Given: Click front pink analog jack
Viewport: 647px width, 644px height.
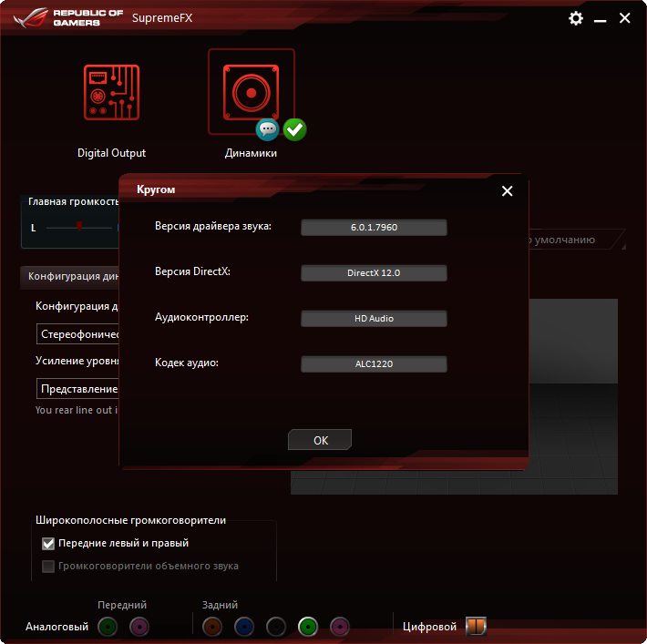Looking at the screenshot, I should [139, 627].
